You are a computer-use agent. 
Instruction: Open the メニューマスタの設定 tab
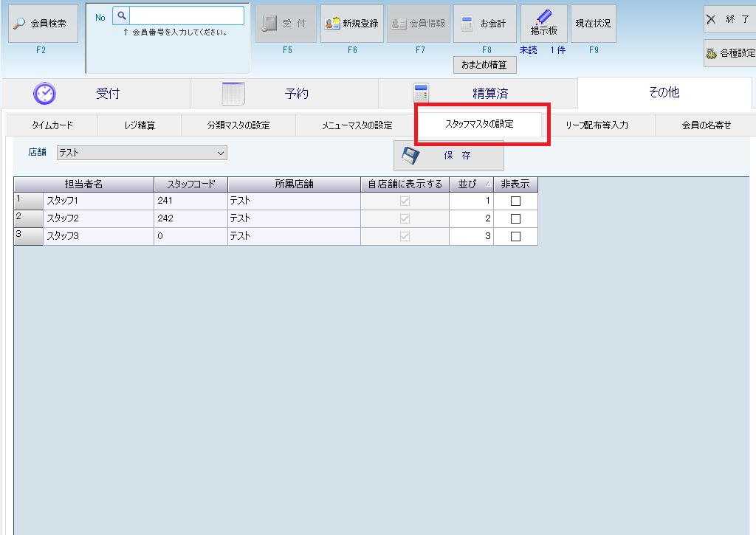tap(357, 125)
